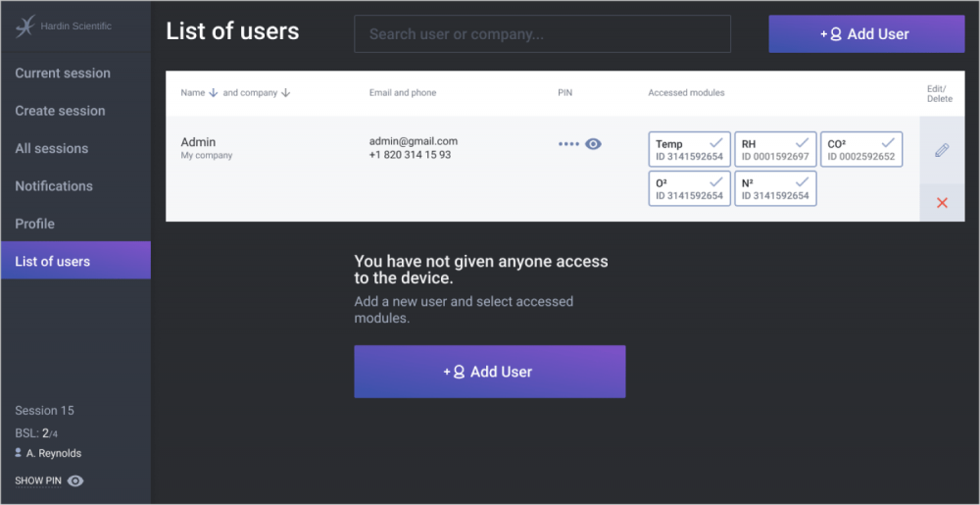Click the user icon beside A. Reynolds
The image size is (980, 505).
pos(19,453)
